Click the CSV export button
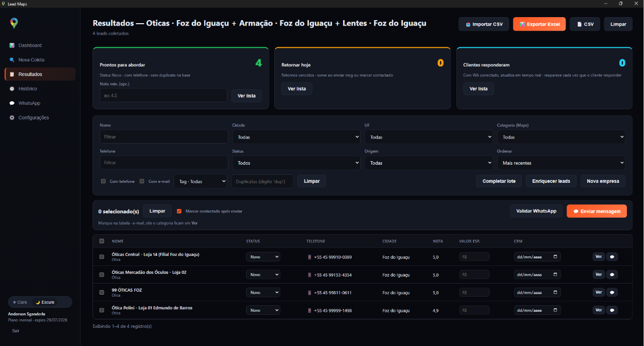The width and height of the screenshot is (644, 346). tap(585, 24)
